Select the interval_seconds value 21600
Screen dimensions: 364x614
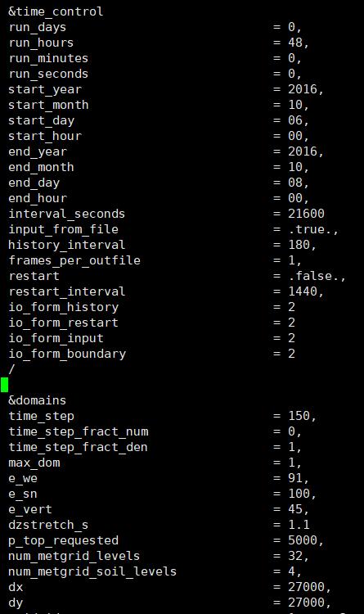point(306,214)
